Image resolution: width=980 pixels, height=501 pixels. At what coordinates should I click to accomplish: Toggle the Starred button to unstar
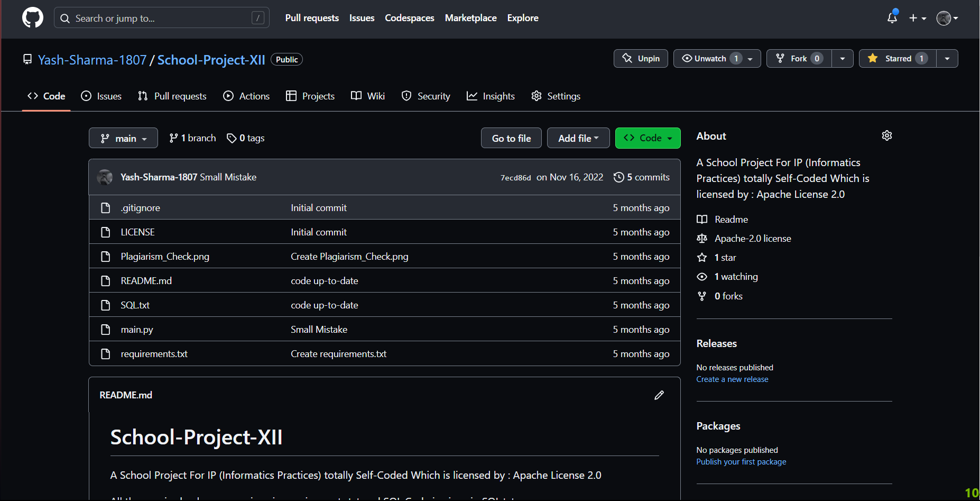pos(898,59)
